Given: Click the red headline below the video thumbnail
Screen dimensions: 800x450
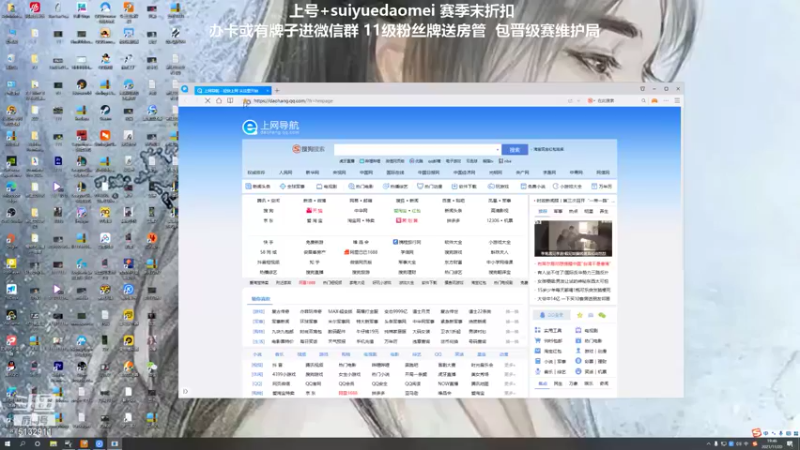Looking at the screenshot, I should coord(573,264).
